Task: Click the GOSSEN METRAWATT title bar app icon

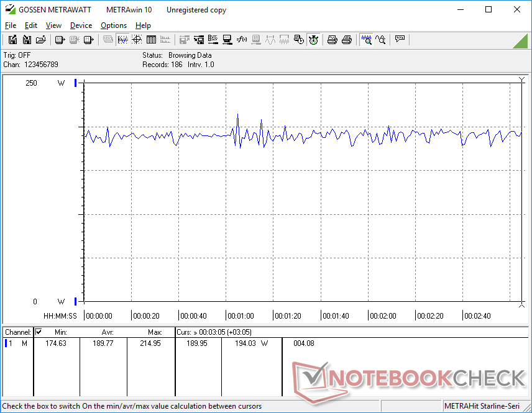Action: click(10, 9)
